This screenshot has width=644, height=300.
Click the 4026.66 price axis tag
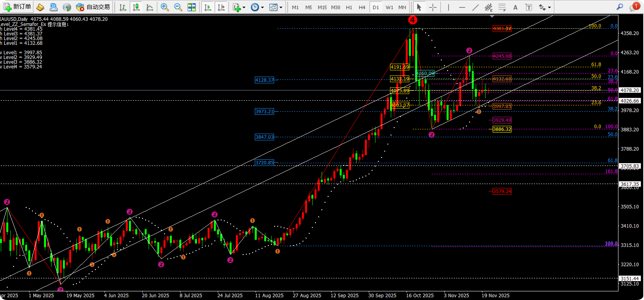tap(630, 101)
